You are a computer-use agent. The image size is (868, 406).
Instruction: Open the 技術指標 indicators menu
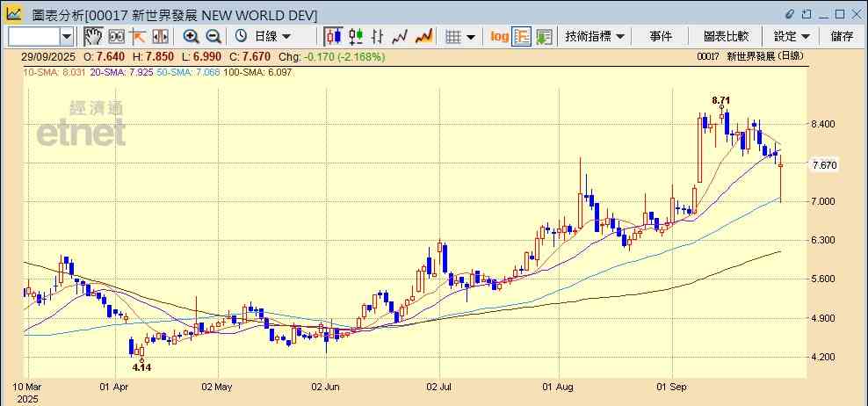(595, 37)
